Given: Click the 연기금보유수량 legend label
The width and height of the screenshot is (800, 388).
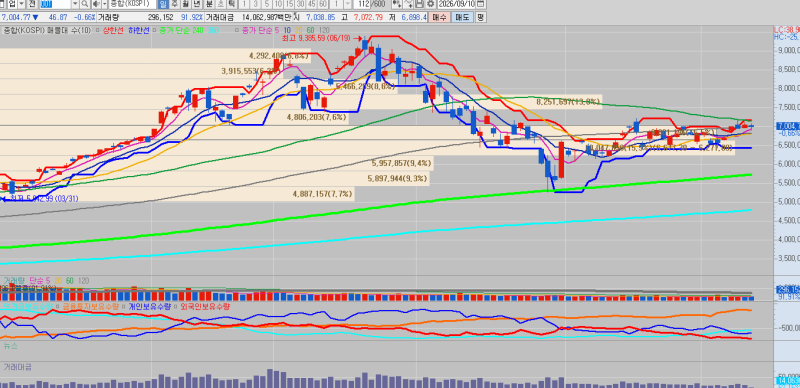Looking at the screenshot, I should click(28, 306).
